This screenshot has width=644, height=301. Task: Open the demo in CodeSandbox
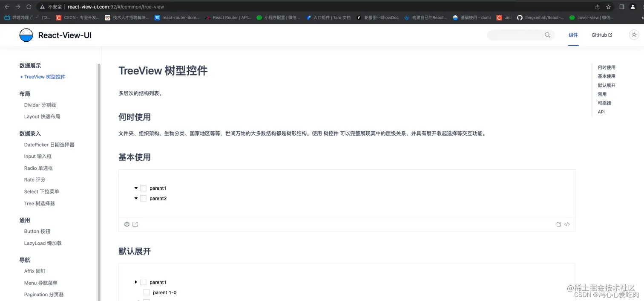[126, 224]
